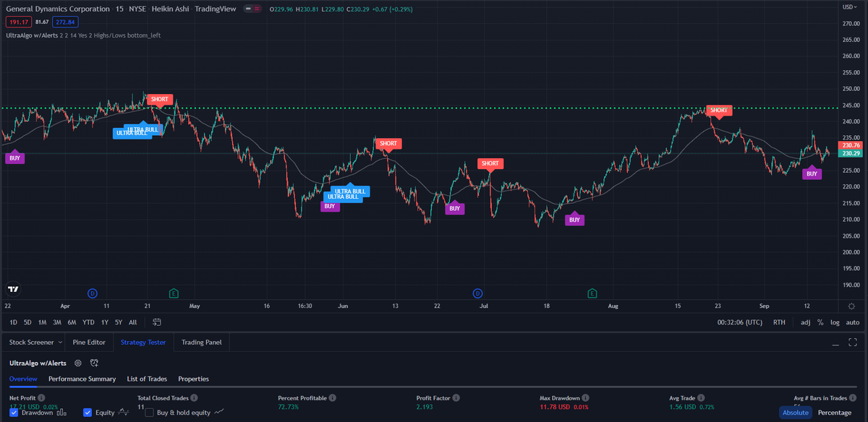Toggle auto scale mode
The image size is (868, 422).
pos(853,322)
